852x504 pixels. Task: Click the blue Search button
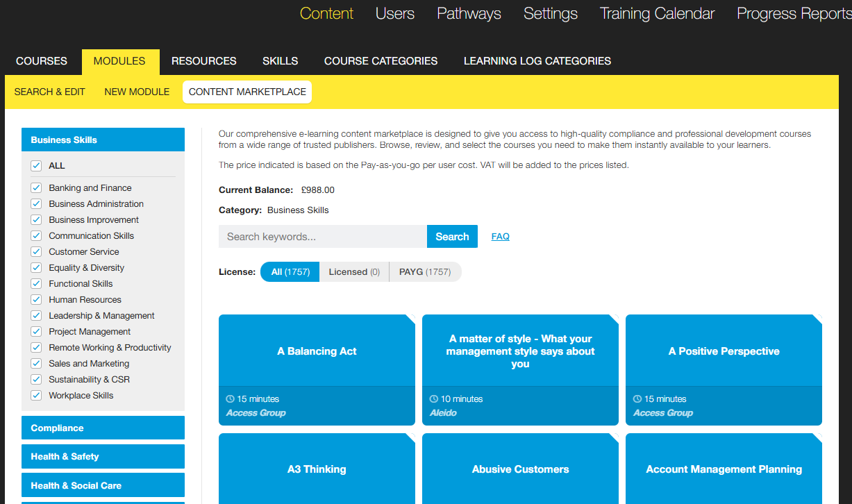point(452,237)
